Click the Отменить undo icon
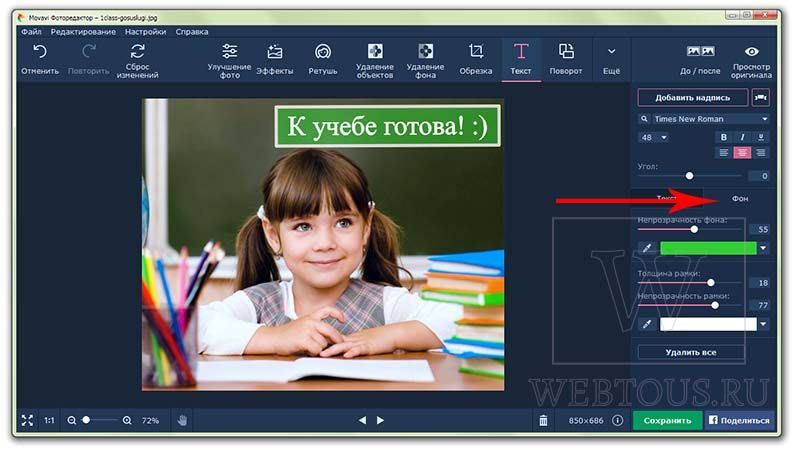 click(x=40, y=52)
